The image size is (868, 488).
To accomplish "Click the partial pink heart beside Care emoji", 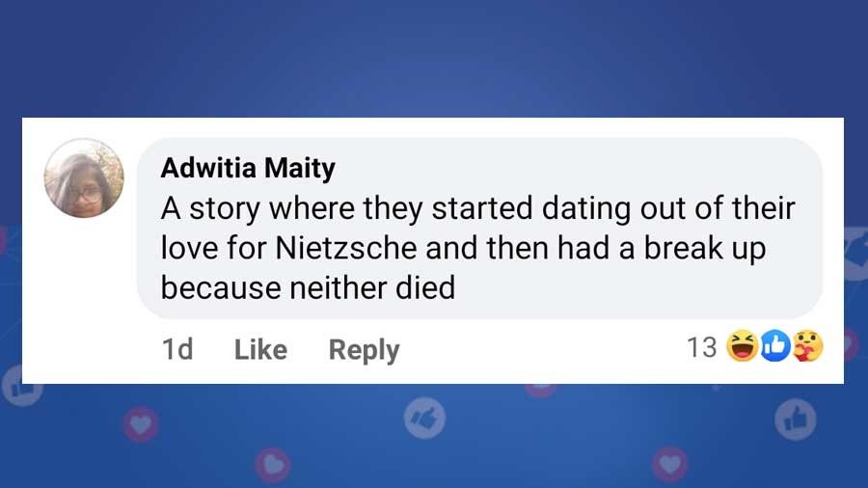I will point(851,344).
